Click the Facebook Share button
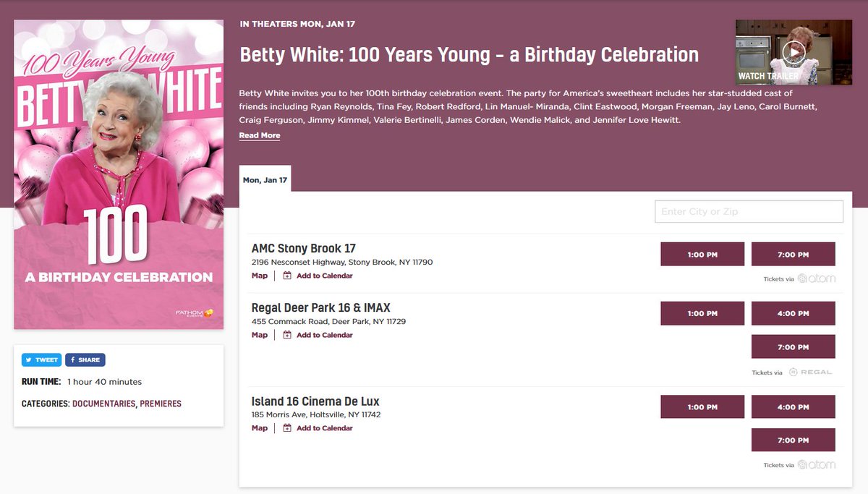 click(85, 359)
